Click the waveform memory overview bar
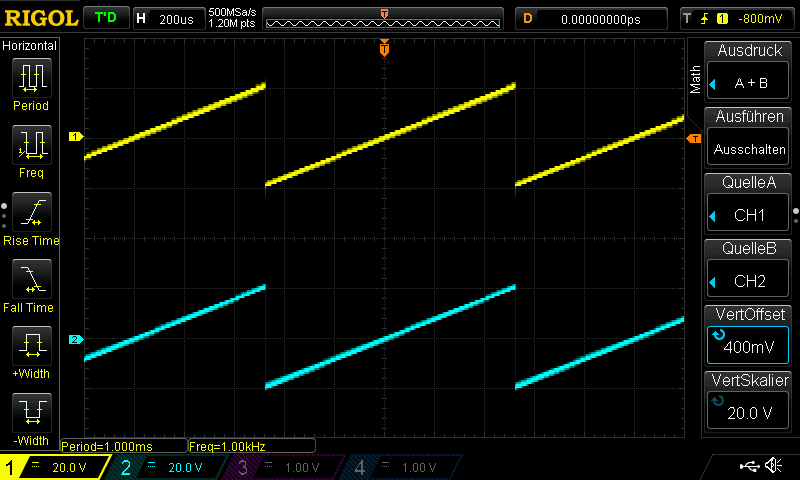Viewport: 800px width, 480px height. [x=383, y=19]
